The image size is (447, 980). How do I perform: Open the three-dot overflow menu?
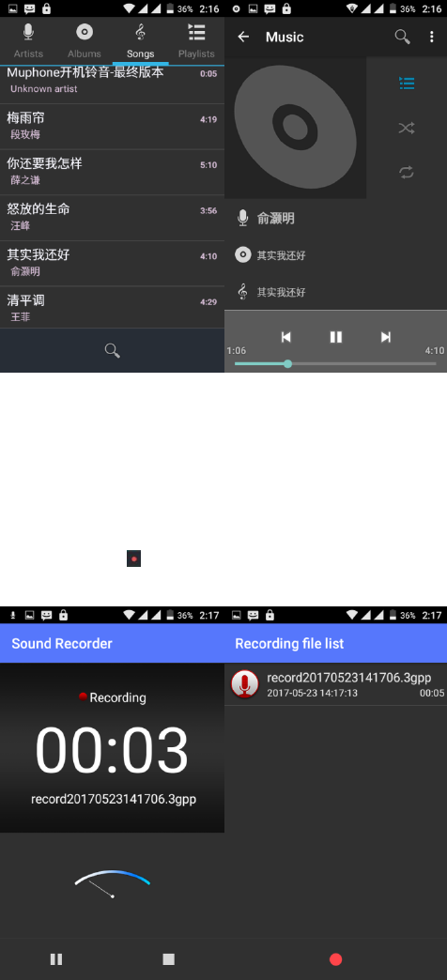(x=431, y=37)
